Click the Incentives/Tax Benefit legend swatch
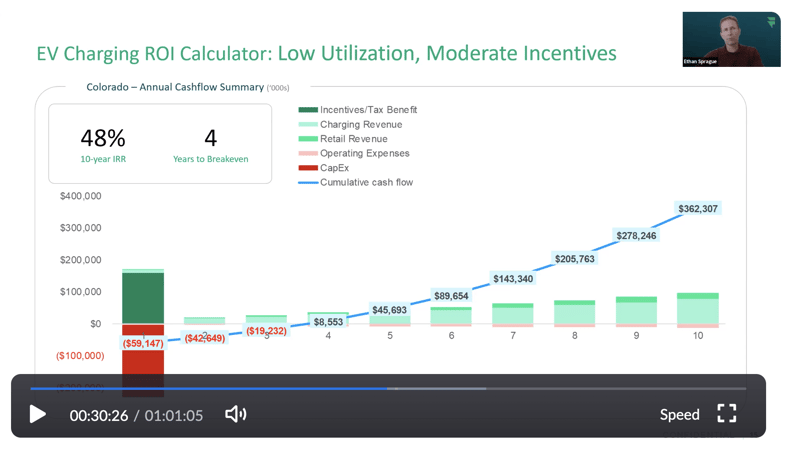Viewport: 800px width, 456px height. click(308, 110)
